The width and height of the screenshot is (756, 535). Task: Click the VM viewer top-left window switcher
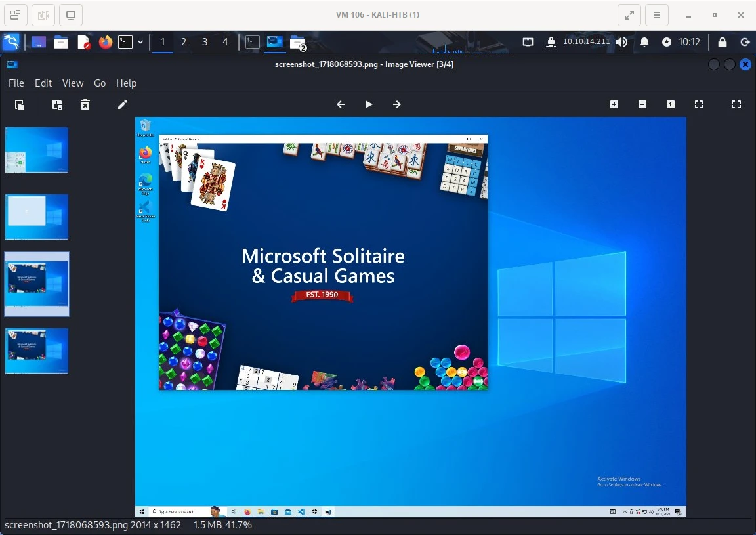click(16, 15)
